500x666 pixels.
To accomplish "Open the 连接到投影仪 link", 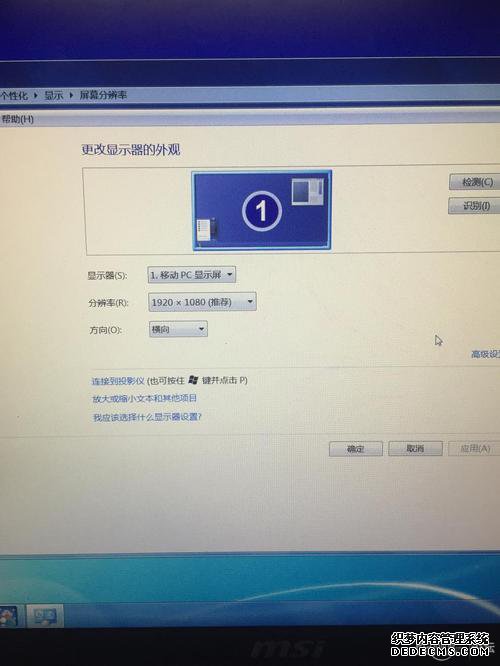I will 118,381.
